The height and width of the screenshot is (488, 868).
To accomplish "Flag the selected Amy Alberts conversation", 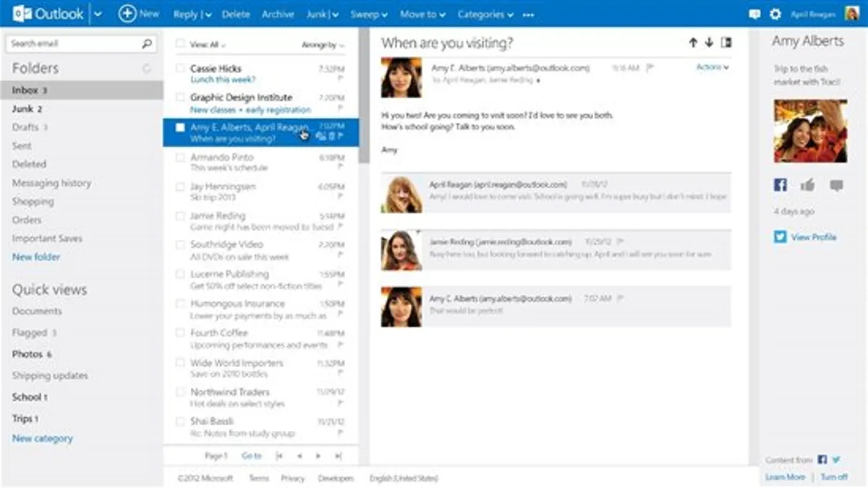I will 341,137.
